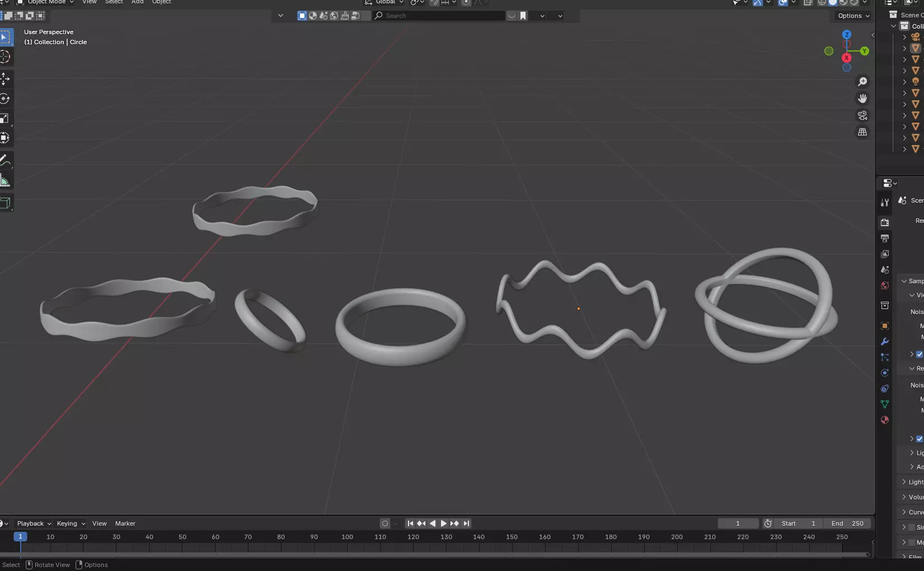This screenshot has width=924, height=571.
Task: Open the Modifiers properties tab
Action: pos(885,341)
